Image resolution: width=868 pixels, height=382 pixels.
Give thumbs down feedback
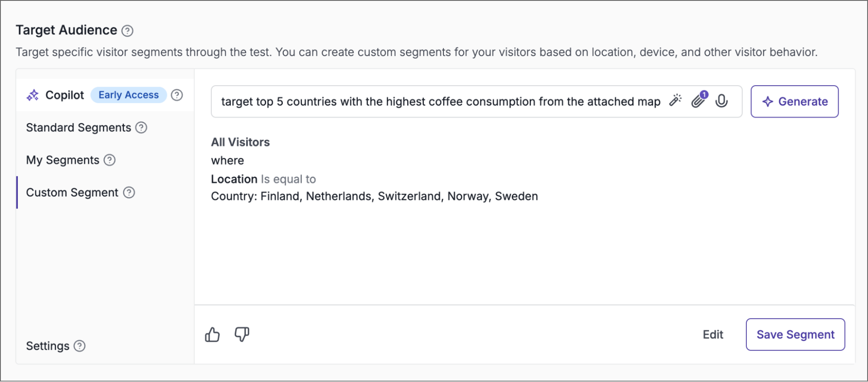[x=242, y=334]
